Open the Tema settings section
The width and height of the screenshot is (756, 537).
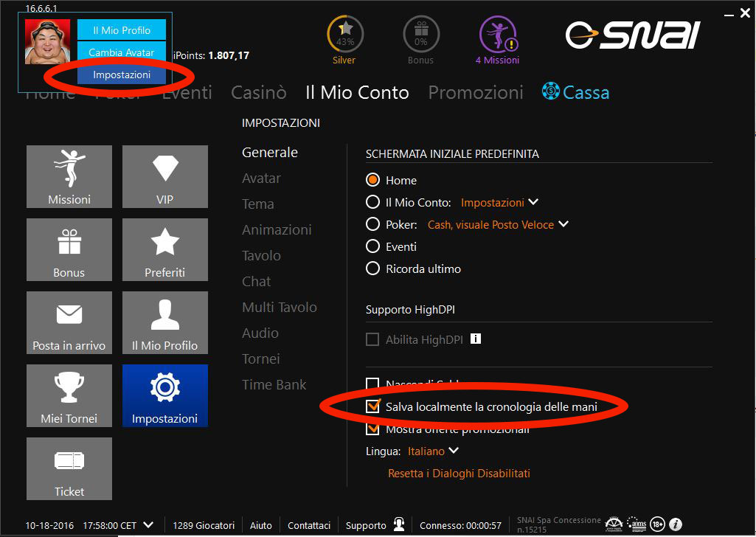coord(258,204)
